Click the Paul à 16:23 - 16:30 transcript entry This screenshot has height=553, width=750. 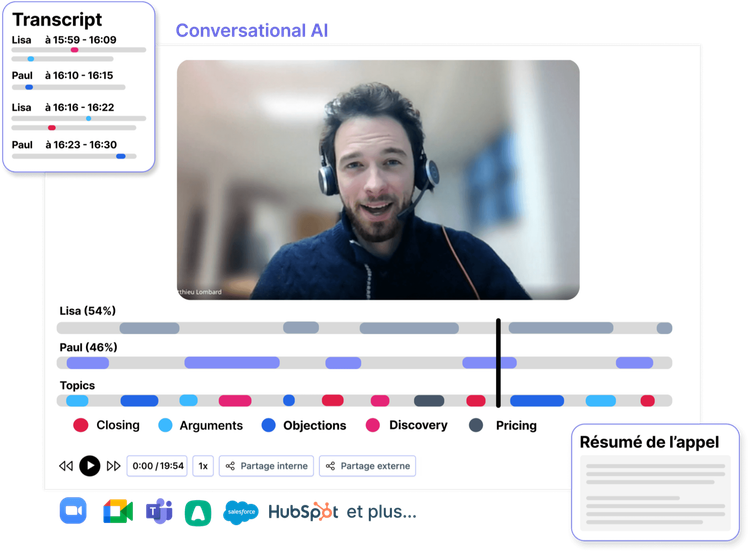coord(74,150)
